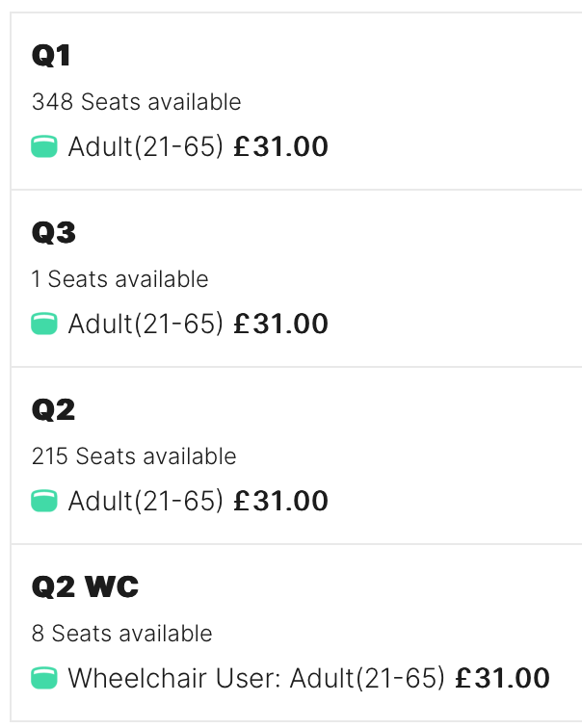The width and height of the screenshot is (582, 728).
Task: Select the Q2 section heading
Action: point(53,410)
